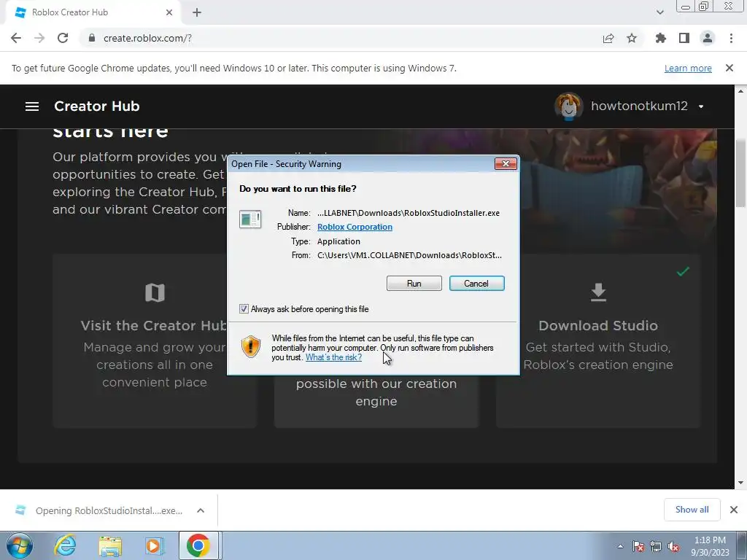Screen dimensions: 747x560
Task: Open the Extensions puzzle icon
Action: point(661,38)
